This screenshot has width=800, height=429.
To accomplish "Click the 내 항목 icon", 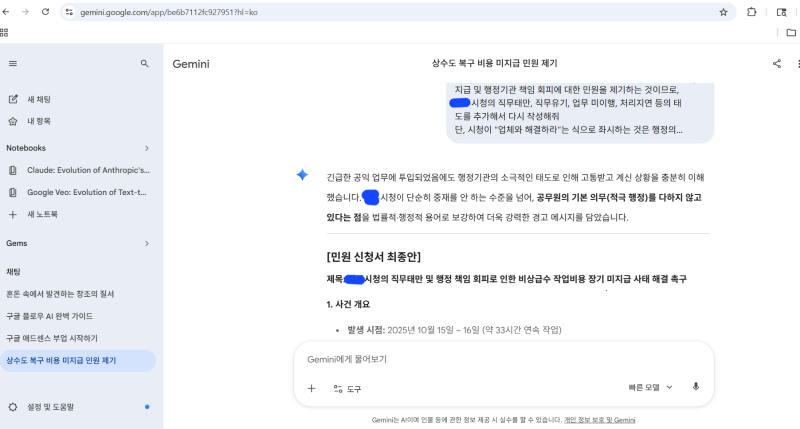I will click(x=13, y=121).
